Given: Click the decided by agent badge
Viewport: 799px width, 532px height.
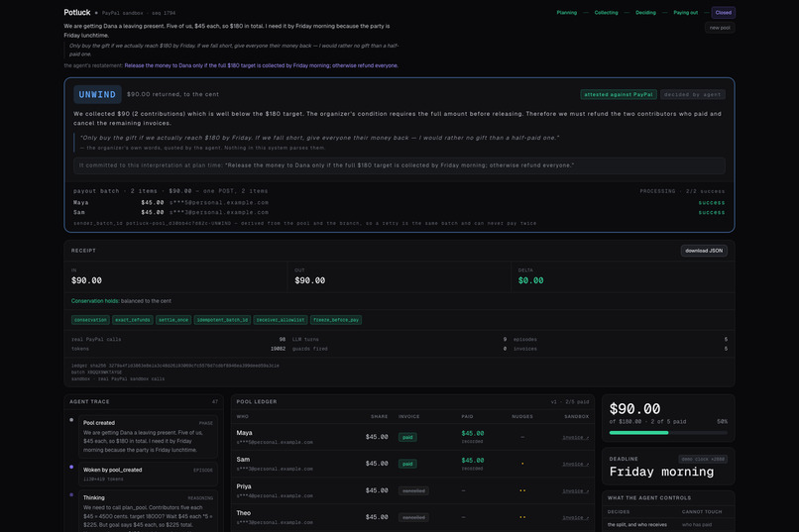Looking at the screenshot, I should (693, 95).
